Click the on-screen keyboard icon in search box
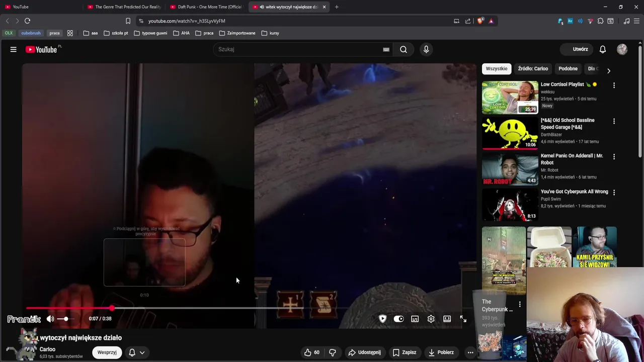644x362 pixels. coord(386,49)
